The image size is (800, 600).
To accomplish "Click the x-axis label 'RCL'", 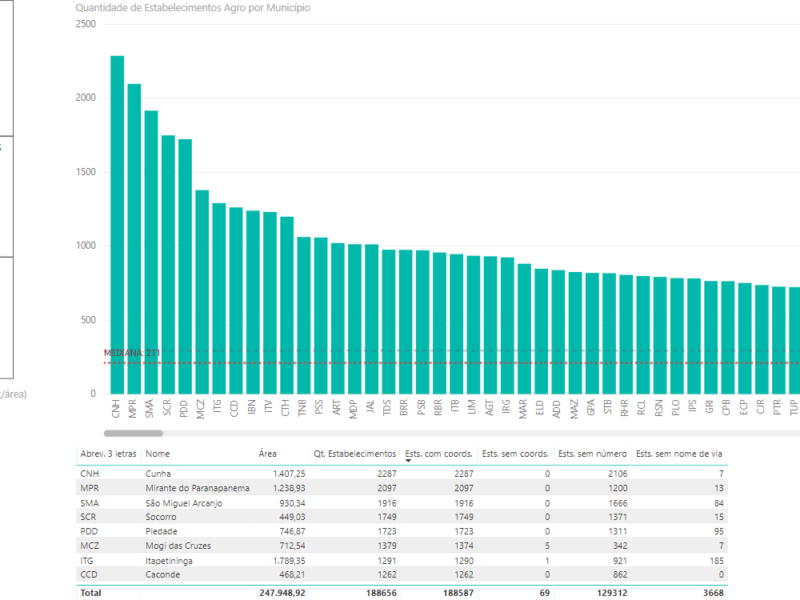I will pos(642,408).
